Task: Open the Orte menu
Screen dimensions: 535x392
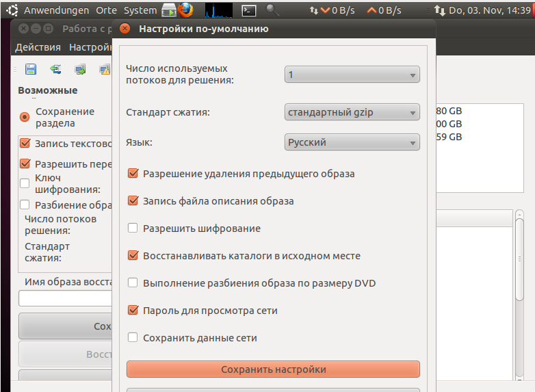Action: coord(106,10)
